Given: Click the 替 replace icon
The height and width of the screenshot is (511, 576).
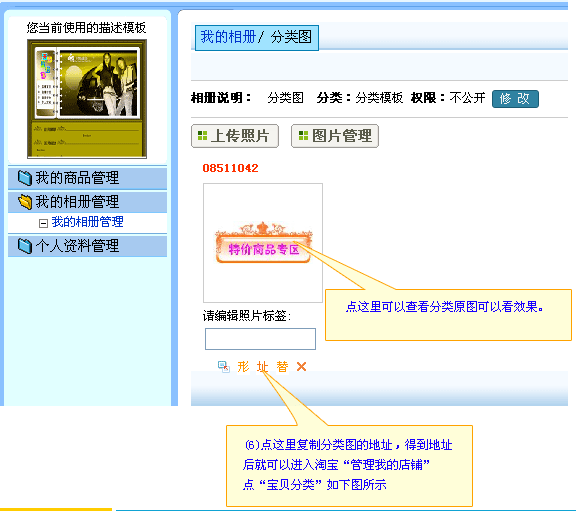Looking at the screenshot, I should pyautogui.click(x=282, y=367).
